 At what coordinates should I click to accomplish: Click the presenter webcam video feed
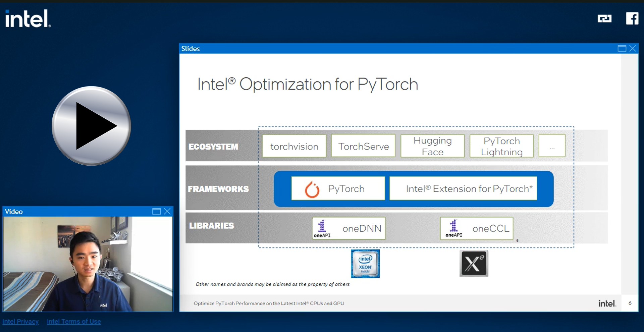point(88,264)
